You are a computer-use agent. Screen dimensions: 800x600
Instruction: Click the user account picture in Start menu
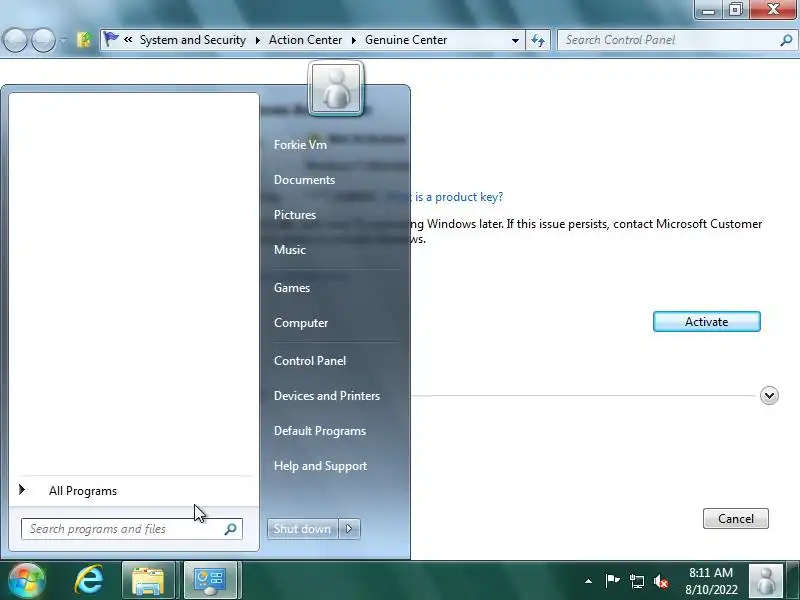pyautogui.click(x=336, y=88)
